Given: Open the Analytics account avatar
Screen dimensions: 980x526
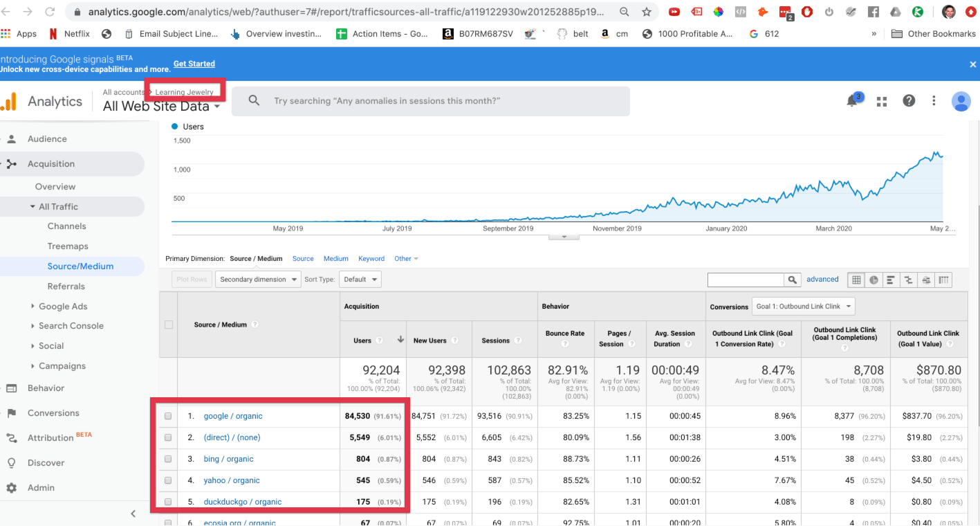Looking at the screenshot, I should pyautogui.click(x=961, y=101).
